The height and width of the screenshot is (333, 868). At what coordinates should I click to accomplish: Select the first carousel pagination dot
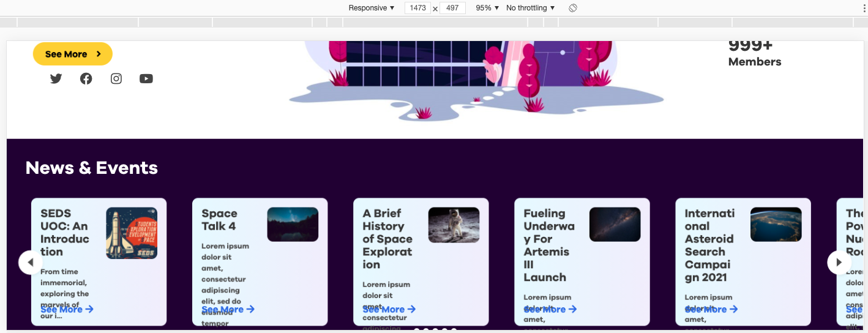tap(417, 331)
